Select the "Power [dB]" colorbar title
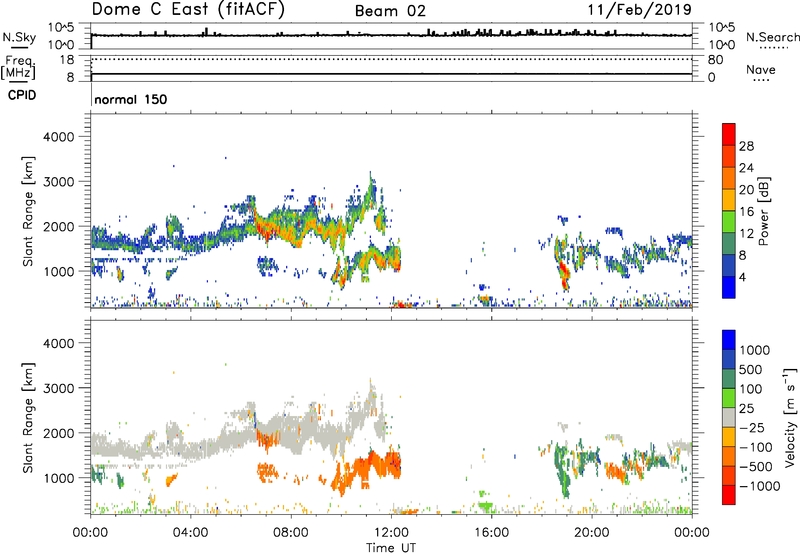Viewport: 800px width, 554px height. [x=763, y=211]
